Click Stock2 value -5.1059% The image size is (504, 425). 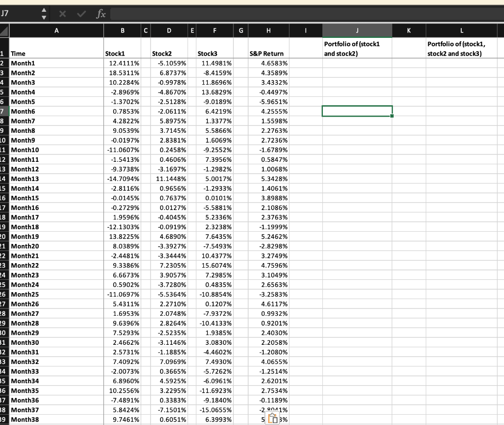169,63
